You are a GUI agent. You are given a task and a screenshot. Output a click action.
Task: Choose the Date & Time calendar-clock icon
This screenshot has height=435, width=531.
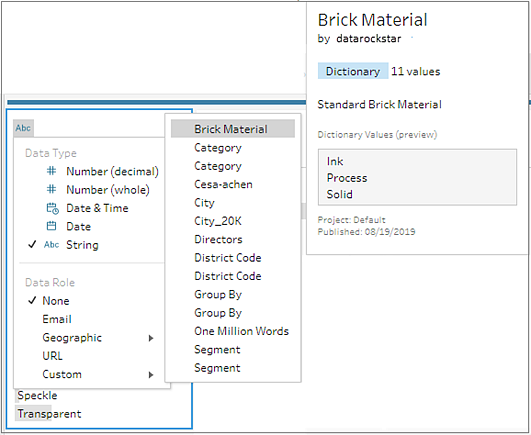point(52,208)
